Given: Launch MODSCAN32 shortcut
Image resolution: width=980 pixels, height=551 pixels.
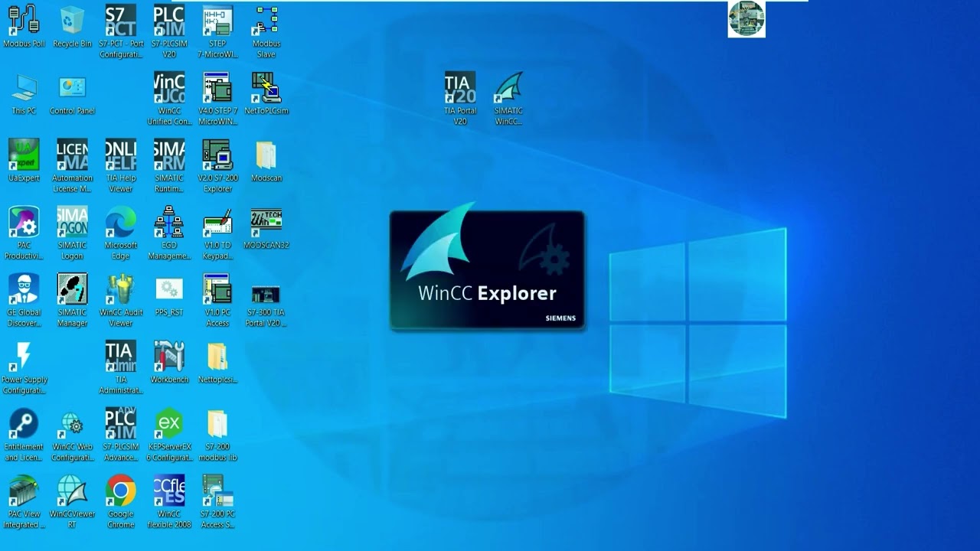Looking at the screenshot, I should (x=266, y=229).
